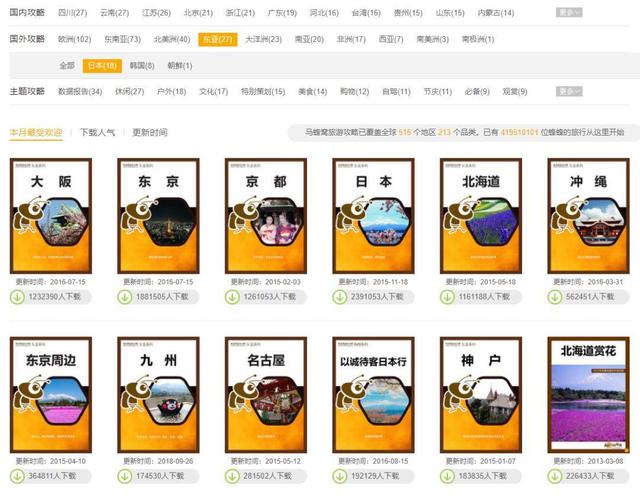Choose theme 文化(17)
The height and width of the screenshot is (497, 640).
(x=213, y=91)
